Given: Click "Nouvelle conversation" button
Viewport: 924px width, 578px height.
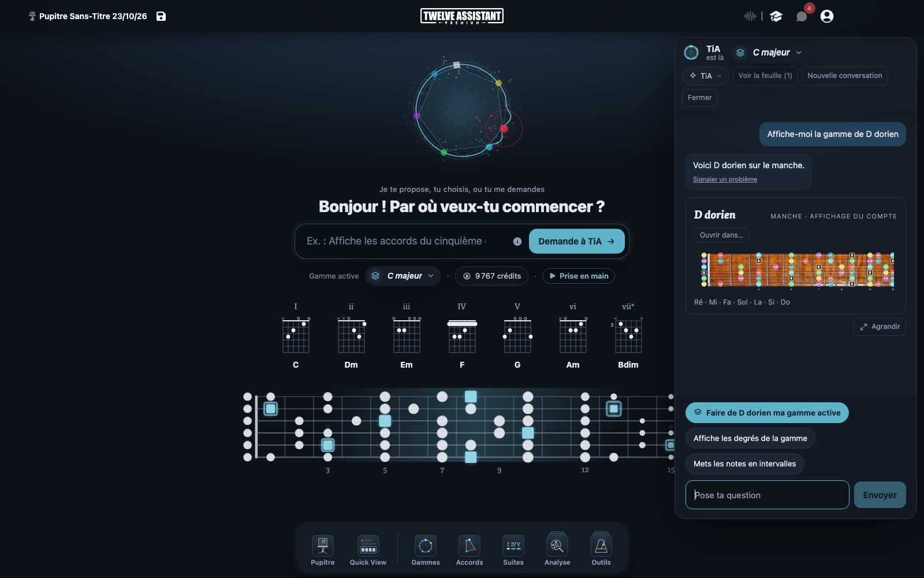Looking at the screenshot, I should pyautogui.click(x=844, y=76).
